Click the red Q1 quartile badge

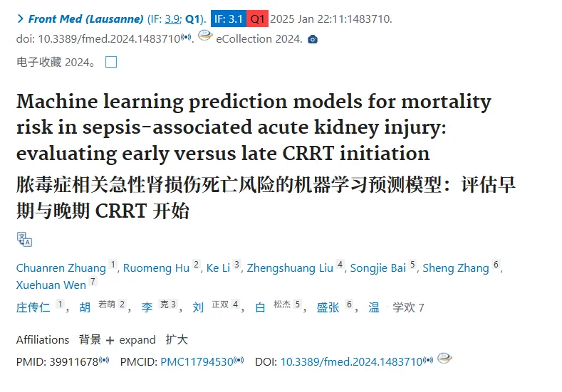257,18
